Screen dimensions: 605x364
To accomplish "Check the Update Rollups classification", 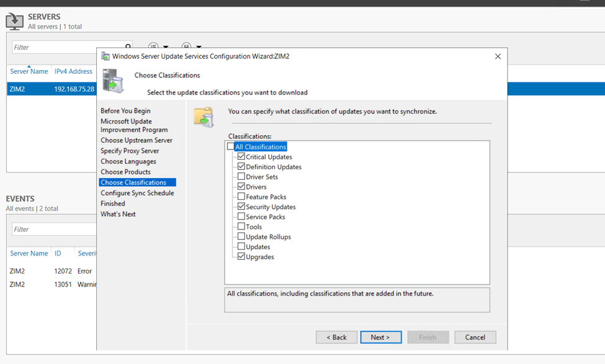I will click(x=241, y=237).
